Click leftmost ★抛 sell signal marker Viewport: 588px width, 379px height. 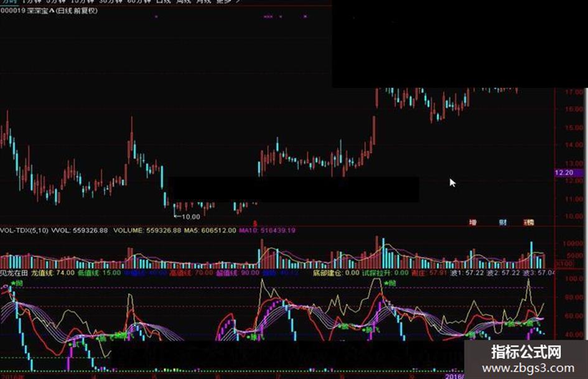pyautogui.click(x=17, y=283)
